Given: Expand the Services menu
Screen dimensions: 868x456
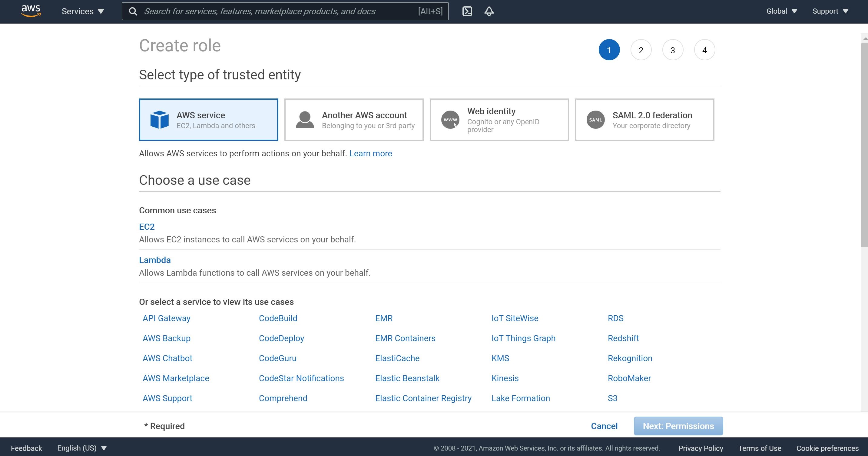Looking at the screenshot, I should click(x=83, y=11).
